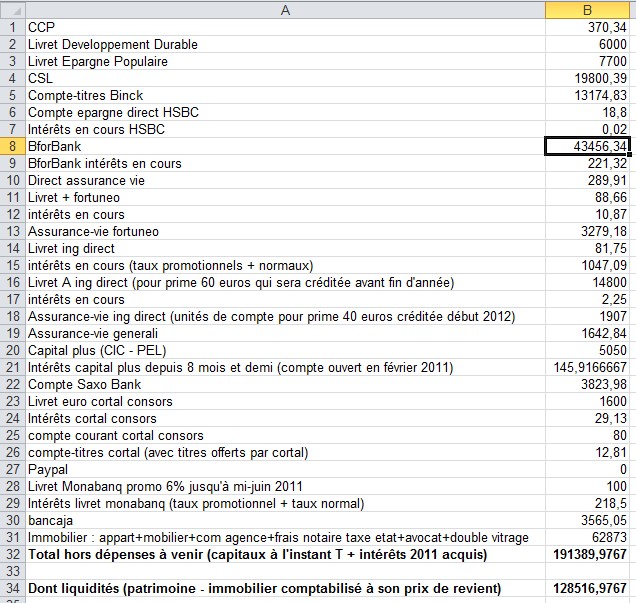
Task: Select the Livret A ing direct cell
Action: tap(285, 283)
